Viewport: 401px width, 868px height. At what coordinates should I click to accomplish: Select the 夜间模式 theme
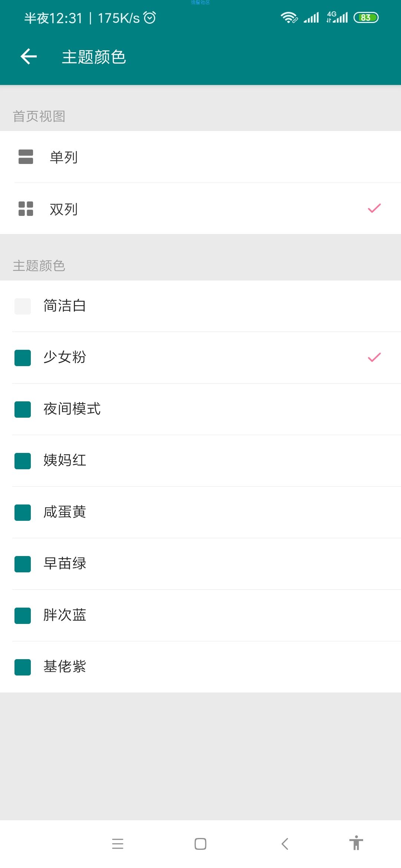click(x=200, y=409)
